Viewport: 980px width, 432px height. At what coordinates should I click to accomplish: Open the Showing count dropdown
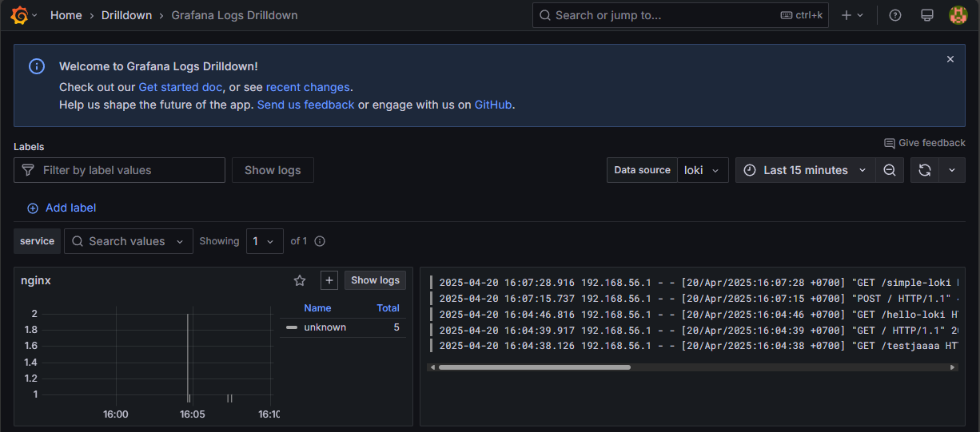(265, 241)
